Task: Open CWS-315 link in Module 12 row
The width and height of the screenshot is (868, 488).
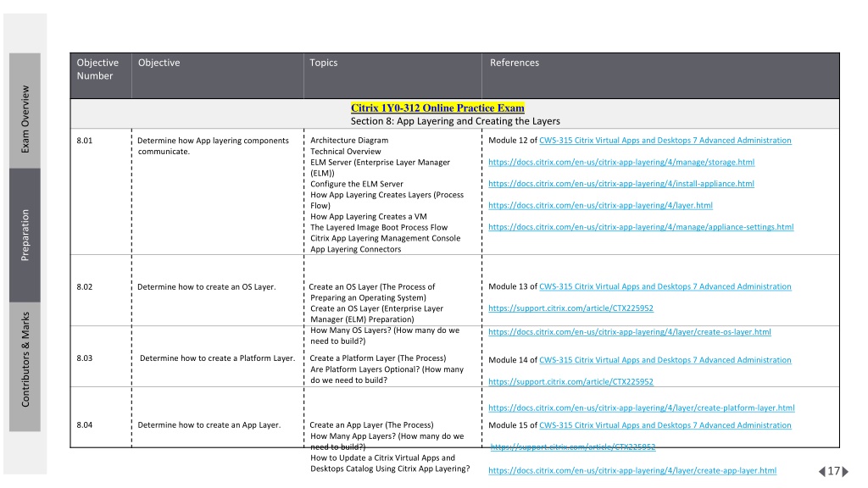Action: click(665, 141)
